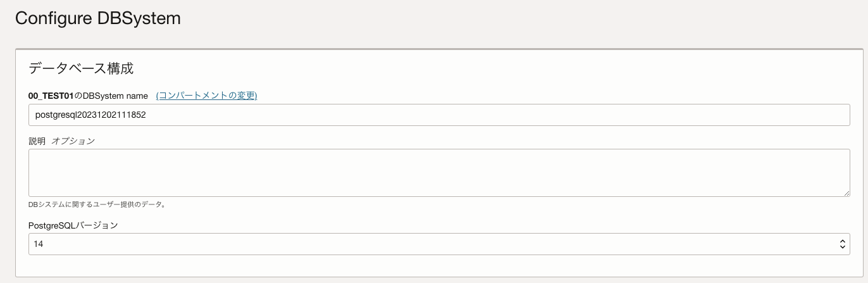Click the 説明 field label
This screenshot has height=283, width=868.
(x=37, y=141)
